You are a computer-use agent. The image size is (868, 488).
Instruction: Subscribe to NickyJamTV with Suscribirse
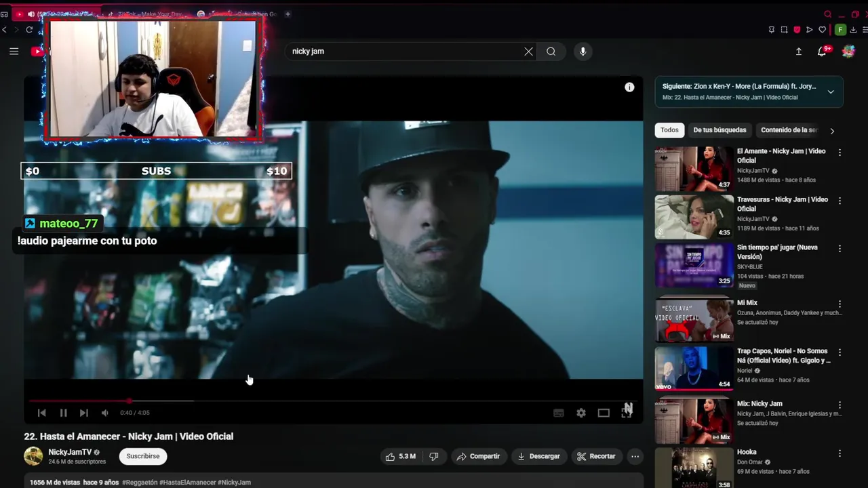[143, 456]
